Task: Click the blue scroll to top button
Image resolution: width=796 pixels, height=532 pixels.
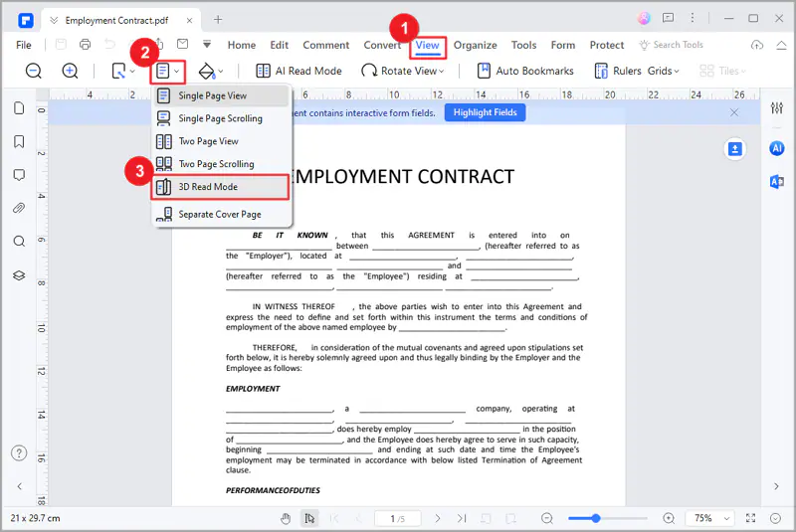Action: (x=734, y=149)
